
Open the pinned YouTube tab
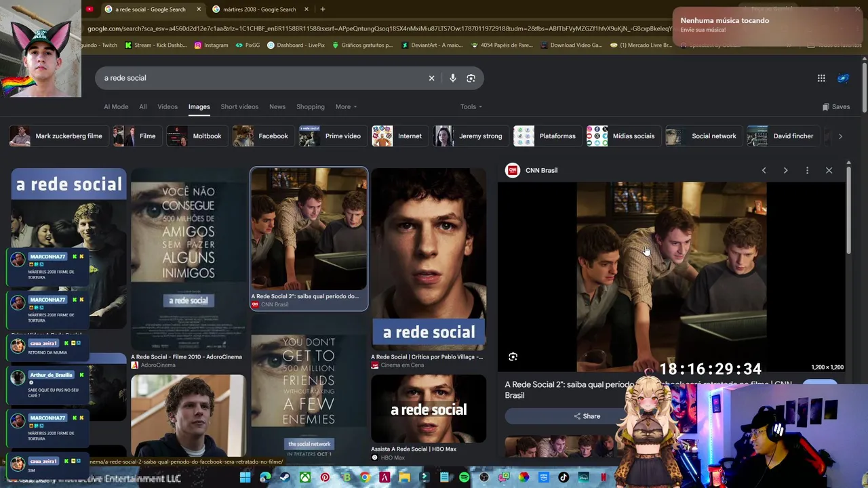[89, 9]
